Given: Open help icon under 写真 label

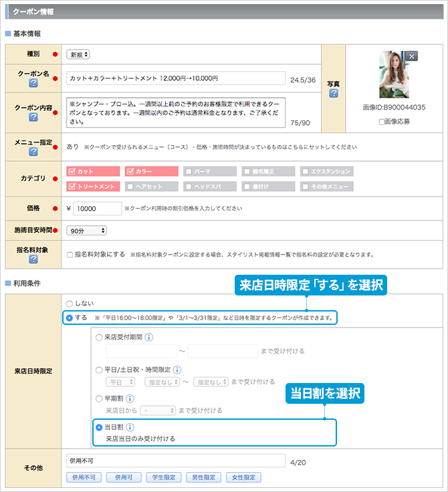Looking at the screenshot, I should coord(334,93).
